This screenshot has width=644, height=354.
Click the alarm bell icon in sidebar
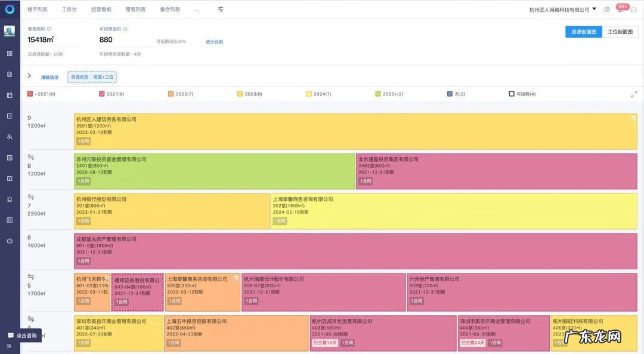click(10, 199)
